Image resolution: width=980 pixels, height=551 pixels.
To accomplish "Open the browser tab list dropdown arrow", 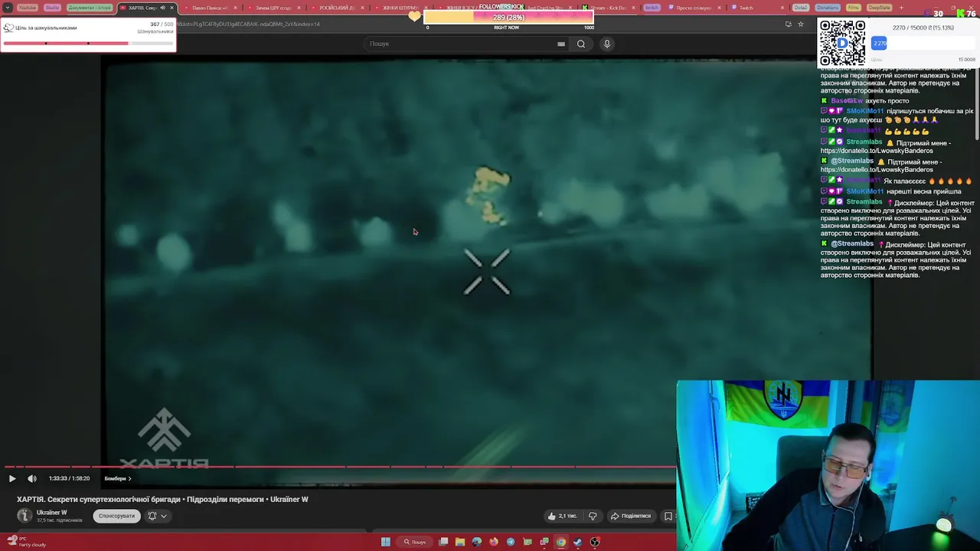I will (x=8, y=8).
